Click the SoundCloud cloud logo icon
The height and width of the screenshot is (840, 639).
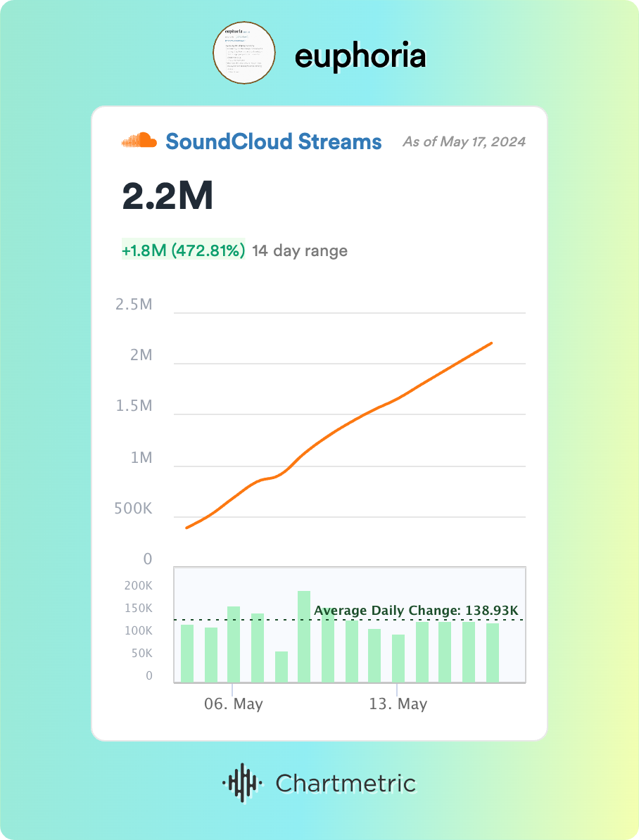point(139,141)
